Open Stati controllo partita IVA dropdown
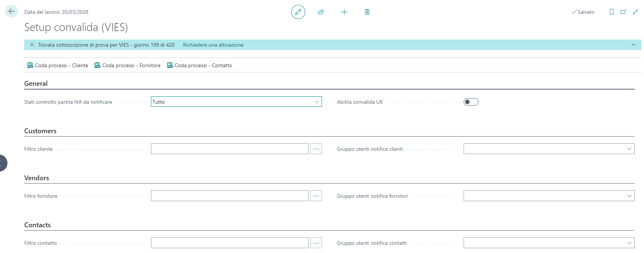The image size is (644, 253). tap(316, 102)
